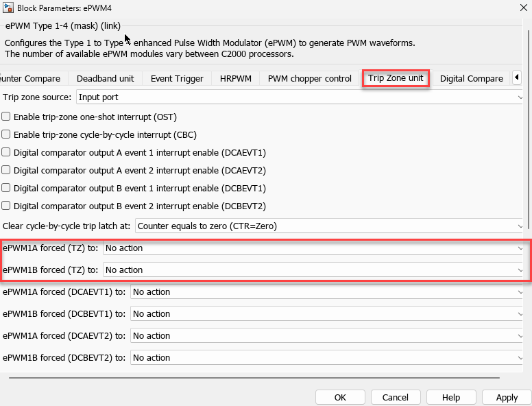Expand ePWM1A forced (DCAEVT2) dropdown
Viewport: 532px width, 406px height.
327,336
